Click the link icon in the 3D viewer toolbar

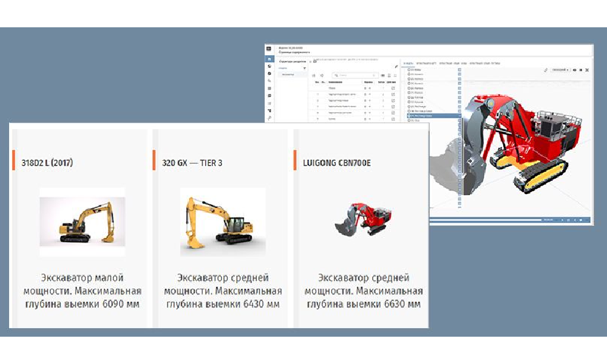546,70
